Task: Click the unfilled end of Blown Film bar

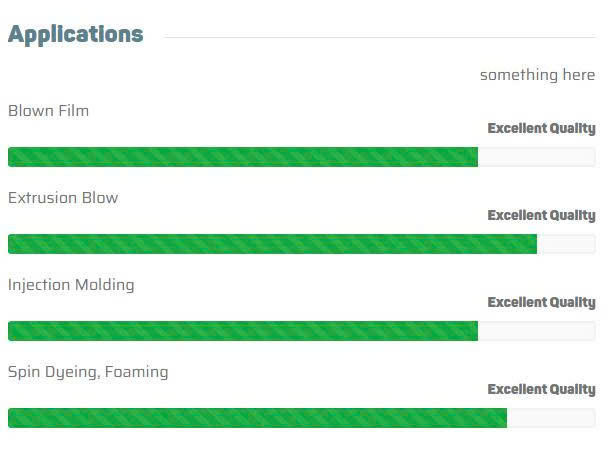Action: click(536, 157)
